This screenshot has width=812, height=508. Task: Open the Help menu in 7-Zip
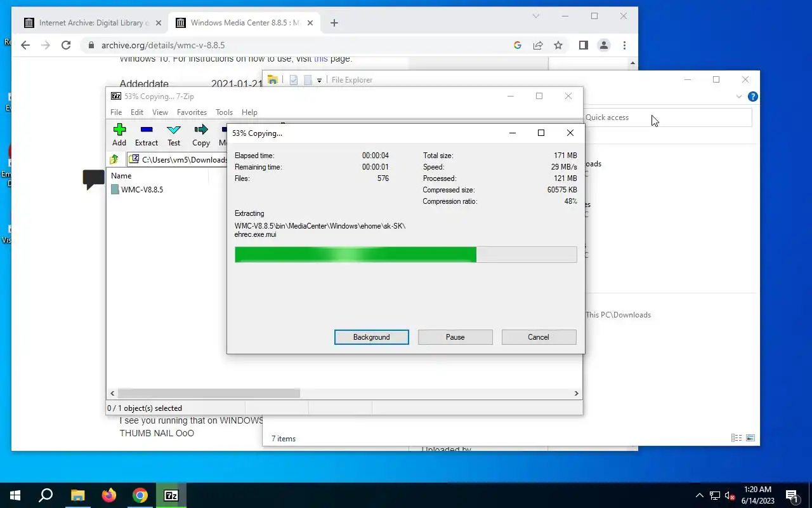click(249, 112)
